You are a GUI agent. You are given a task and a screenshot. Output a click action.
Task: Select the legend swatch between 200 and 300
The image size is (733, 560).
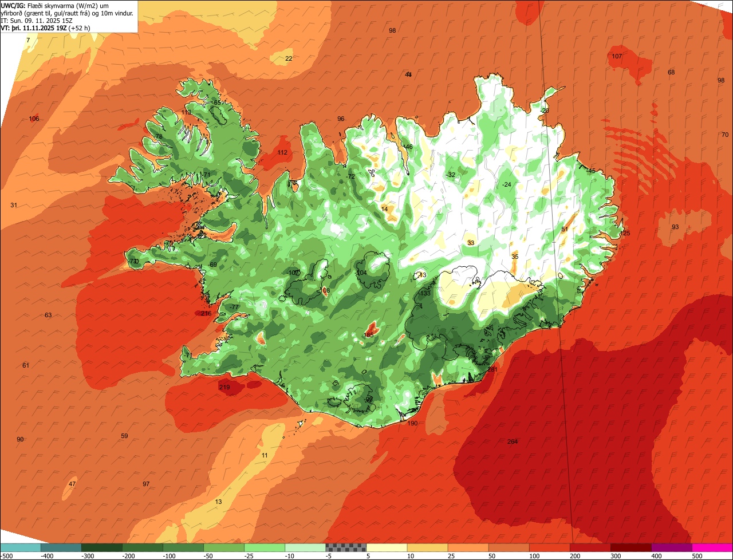[590, 547]
